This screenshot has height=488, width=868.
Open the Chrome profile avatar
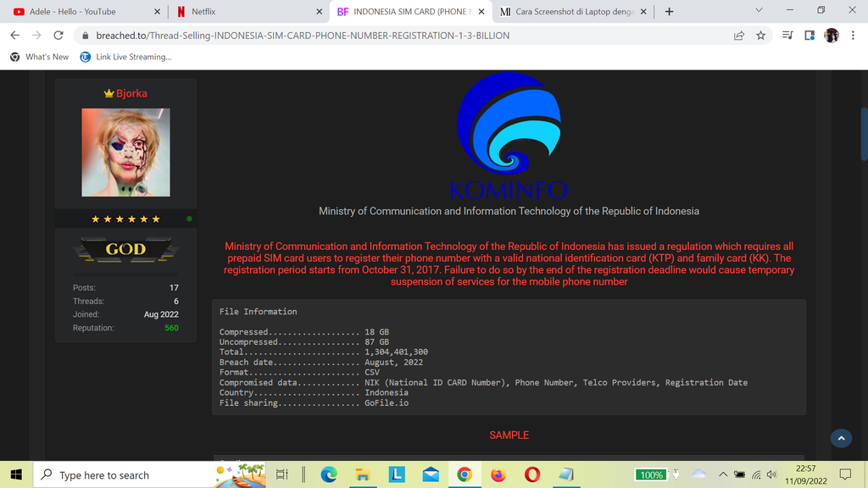[x=832, y=36]
